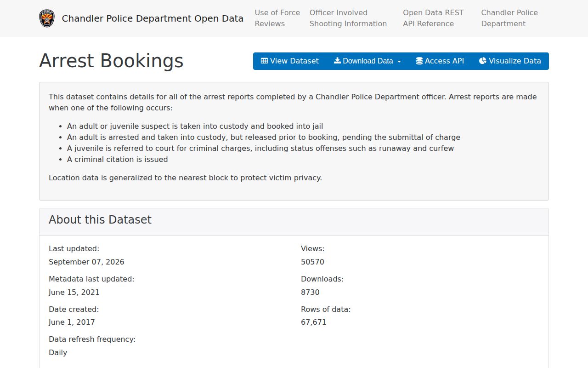Screen dimensions: 588x368
Task: Expand the Download Data dropdown caret
Action: pyautogui.click(x=399, y=62)
